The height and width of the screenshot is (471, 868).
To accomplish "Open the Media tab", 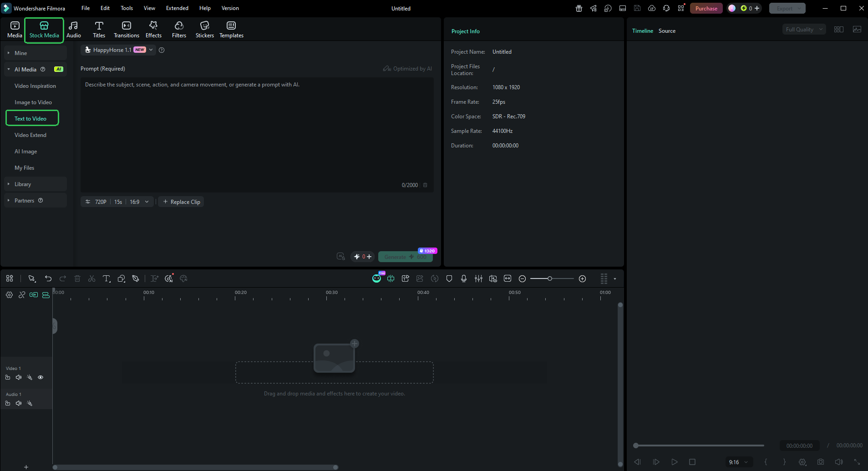I will [15, 30].
